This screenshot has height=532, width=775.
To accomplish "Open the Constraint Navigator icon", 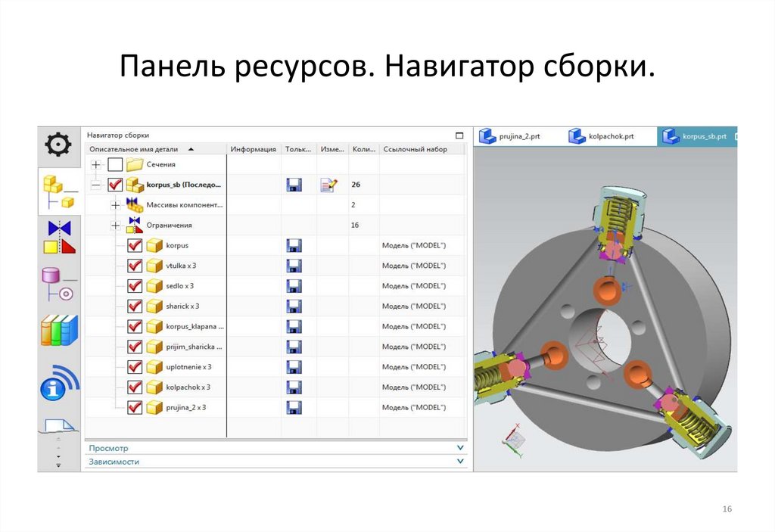I will click(x=59, y=238).
